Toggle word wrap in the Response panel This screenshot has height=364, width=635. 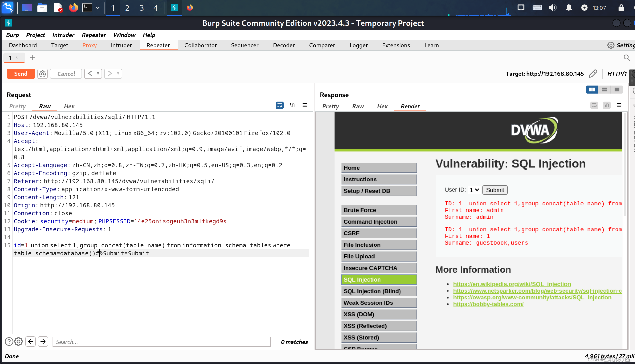click(x=594, y=105)
